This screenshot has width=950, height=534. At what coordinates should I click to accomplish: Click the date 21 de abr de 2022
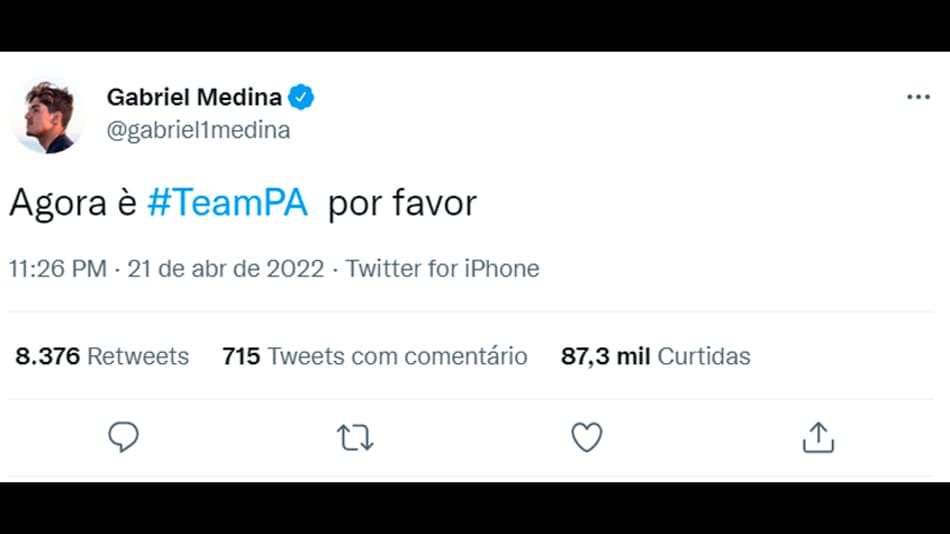(x=226, y=269)
